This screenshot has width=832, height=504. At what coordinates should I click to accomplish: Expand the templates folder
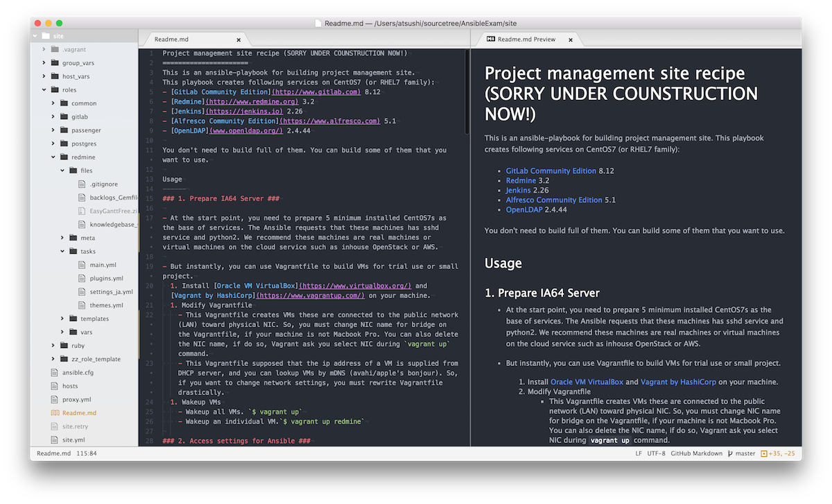coord(62,319)
